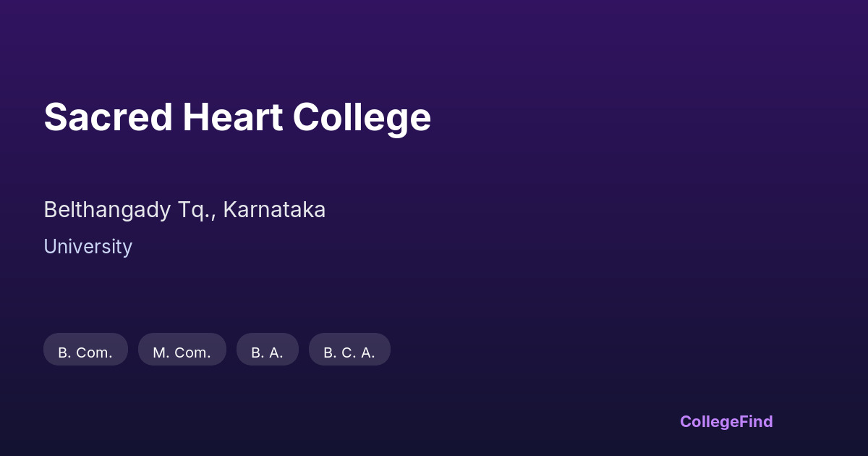
Task: Tap the Master of Commerce pill
Action: click(182, 352)
